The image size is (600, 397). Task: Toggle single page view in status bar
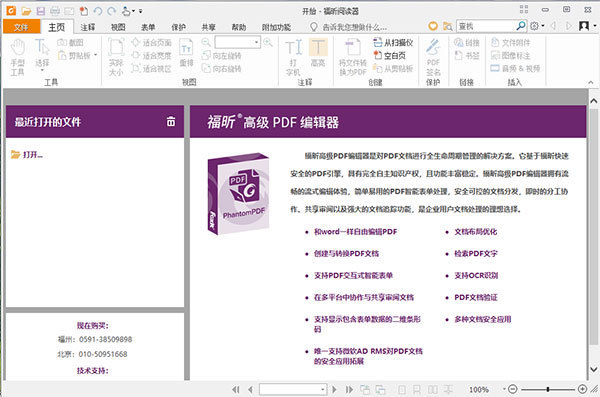(402, 389)
